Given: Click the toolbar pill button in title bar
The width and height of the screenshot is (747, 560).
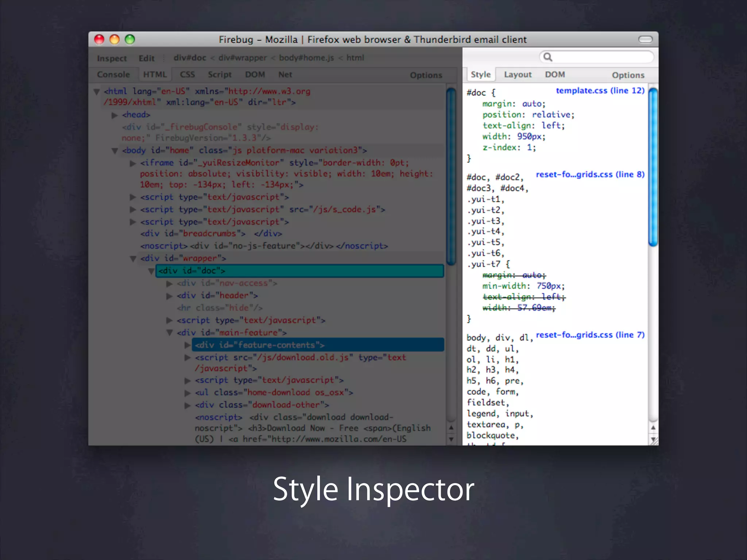Looking at the screenshot, I should click(645, 39).
